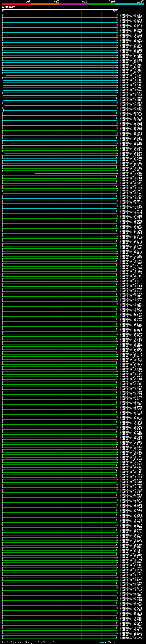
Task: Select the UniRef100_A9T1C2 label
Action: point(131,70)
